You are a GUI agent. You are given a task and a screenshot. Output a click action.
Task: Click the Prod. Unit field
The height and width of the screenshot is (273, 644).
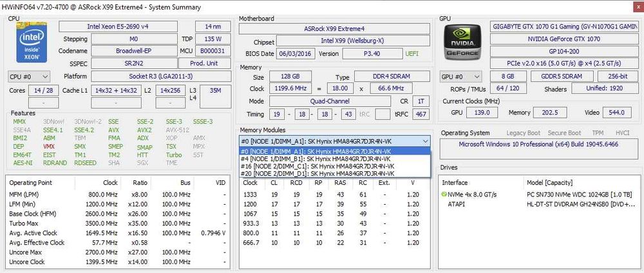click(x=204, y=63)
